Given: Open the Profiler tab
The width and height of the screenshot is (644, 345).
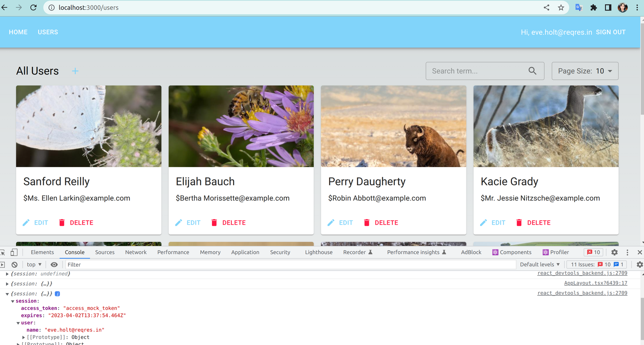Looking at the screenshot, I should click(556, 252).
